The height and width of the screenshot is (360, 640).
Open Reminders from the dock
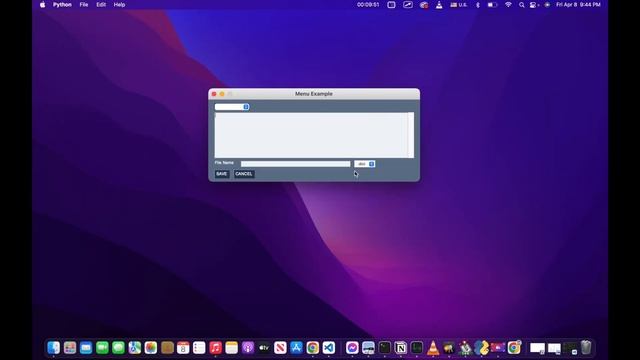[199, 348]
